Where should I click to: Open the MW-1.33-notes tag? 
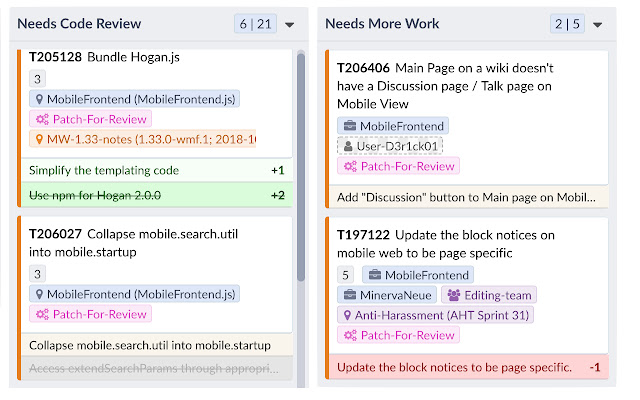[142, 139]
